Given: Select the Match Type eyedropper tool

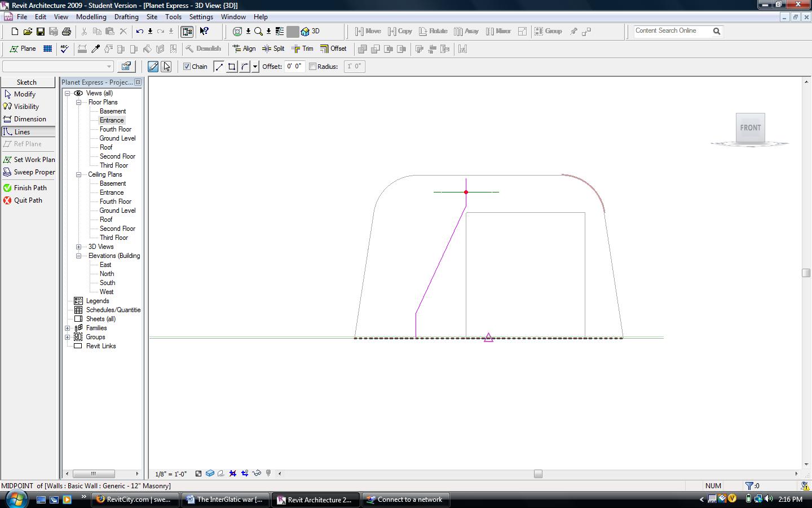Looking at the screenshot, I should pos(96,49).
